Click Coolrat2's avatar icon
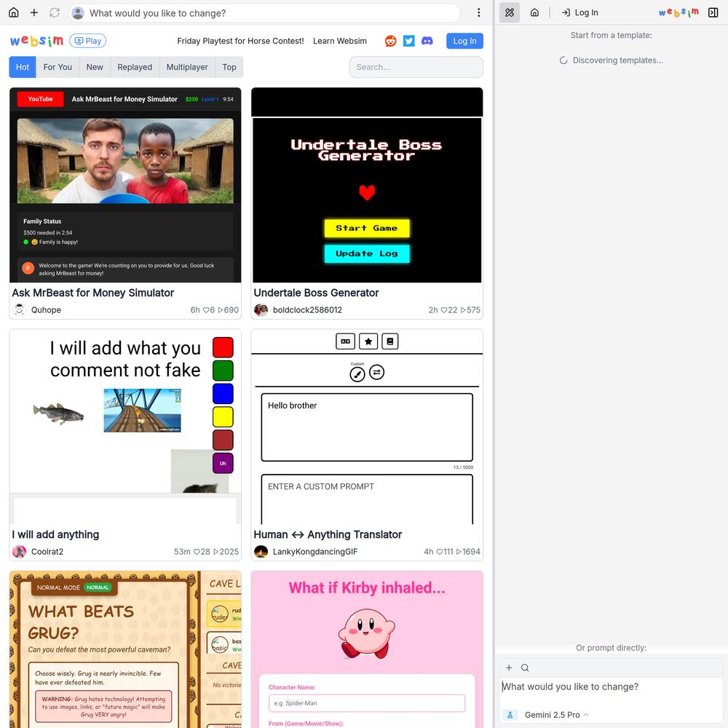This screenshot has height=728, width=728. pyautogui.click(x=19, y=552)
